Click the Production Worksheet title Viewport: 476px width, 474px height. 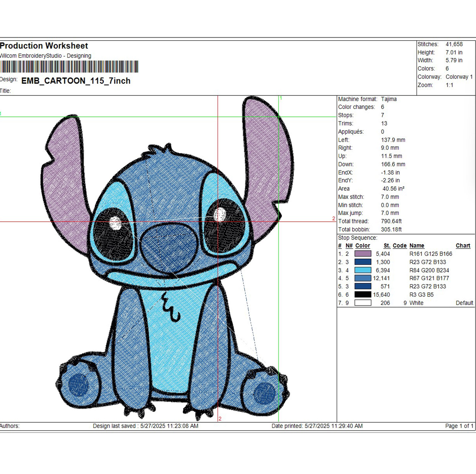[x=44, y=46]
